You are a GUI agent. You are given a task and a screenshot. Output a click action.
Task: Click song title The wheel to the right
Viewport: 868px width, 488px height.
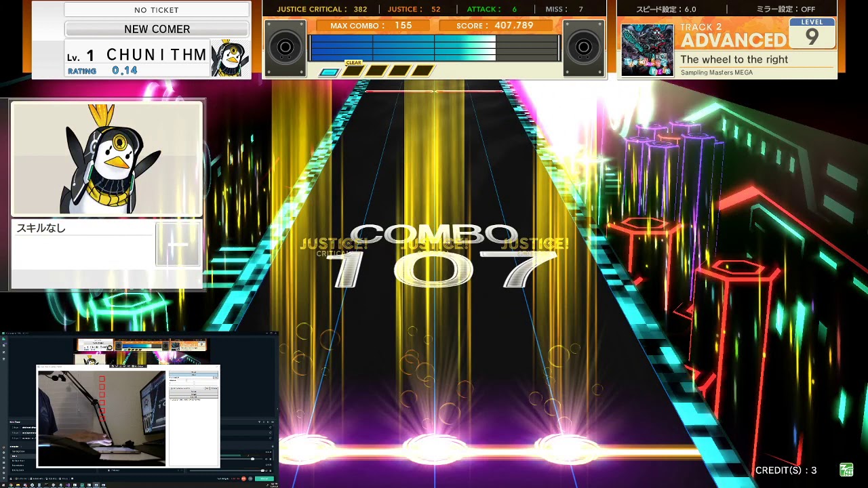click(734, 60)
